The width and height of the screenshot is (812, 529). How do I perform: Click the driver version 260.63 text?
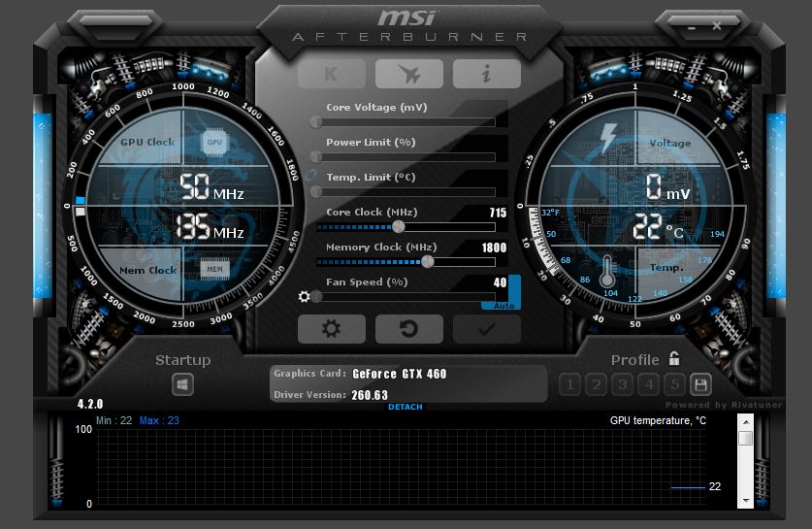[x=370, y=395]
